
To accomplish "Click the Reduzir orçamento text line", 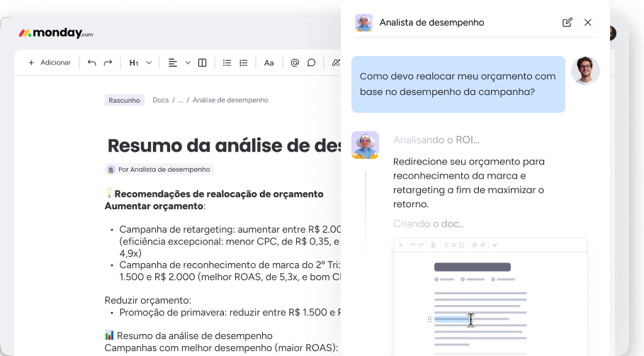I will click(x=147, y=300).
